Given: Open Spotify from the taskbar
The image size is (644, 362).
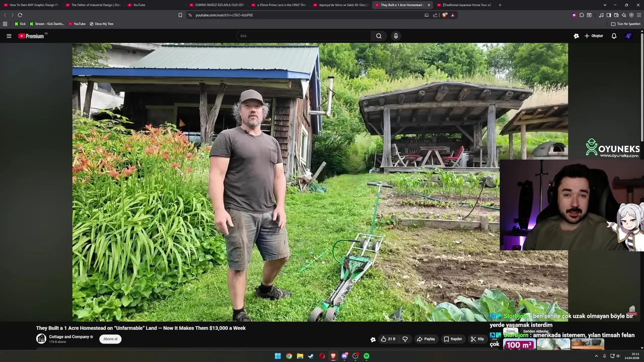Looking at the screenshot, I should tap(366, 356).
